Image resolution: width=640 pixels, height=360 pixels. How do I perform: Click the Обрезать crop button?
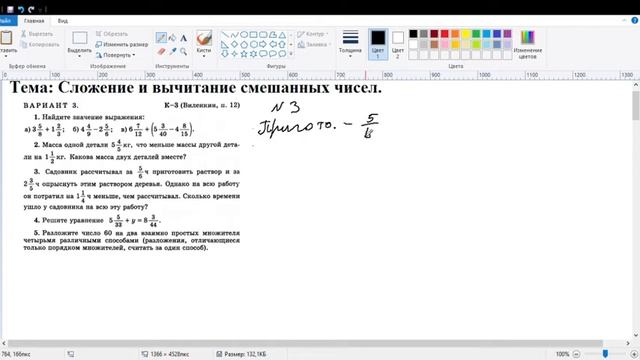pyautogui.click(x=112, y=34)
